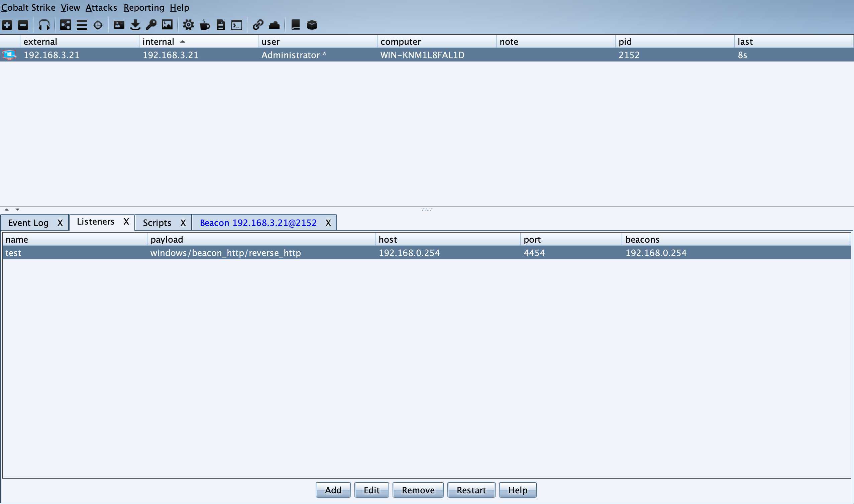Switch to Pivot Graph view icon

(x=65, y=25)
